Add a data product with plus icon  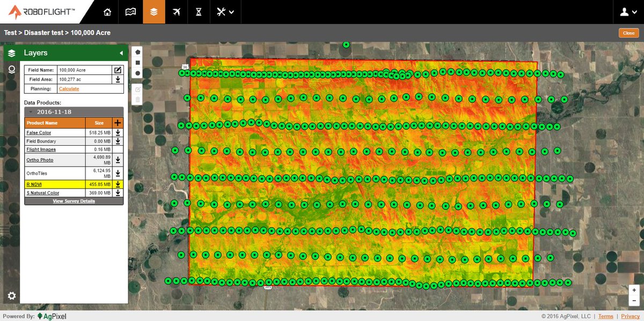(x=118, y=122)
